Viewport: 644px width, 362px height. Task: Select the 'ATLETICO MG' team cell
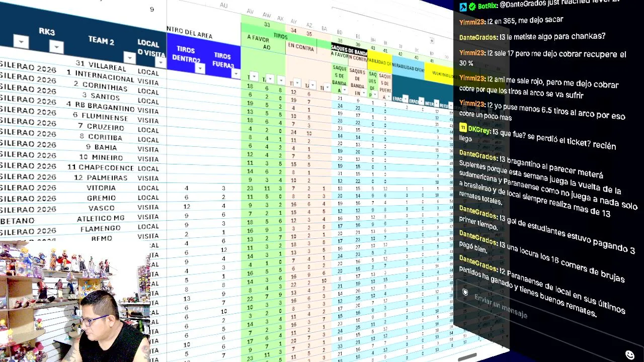click(x=101, y=219)
